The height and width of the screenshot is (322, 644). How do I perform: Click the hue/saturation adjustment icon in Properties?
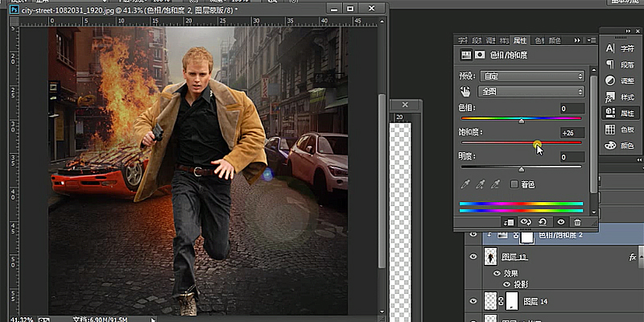pos(465,55)
